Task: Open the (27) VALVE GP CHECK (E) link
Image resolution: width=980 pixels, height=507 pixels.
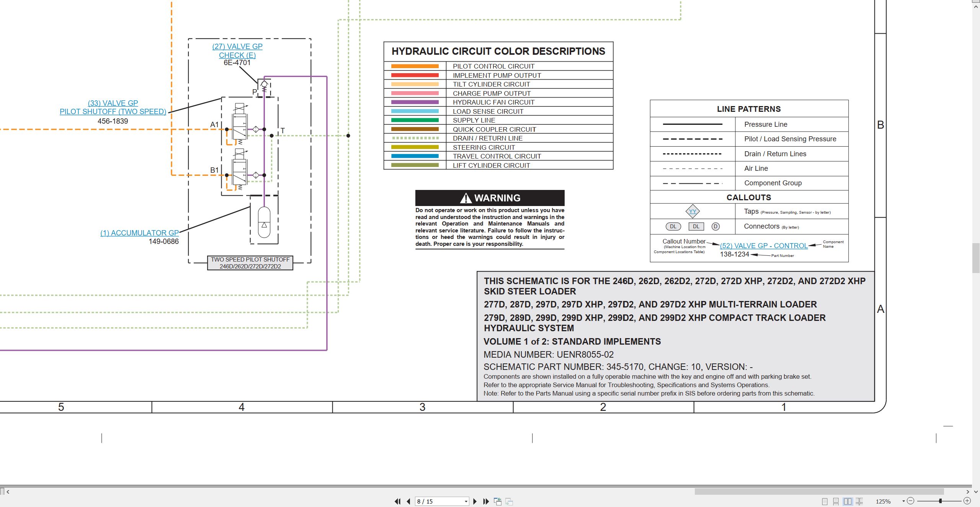Action: coord(237,51)
